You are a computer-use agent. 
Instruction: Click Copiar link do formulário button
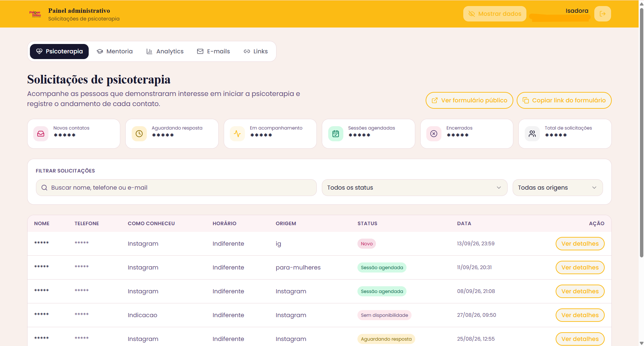[x=564, y=100]
